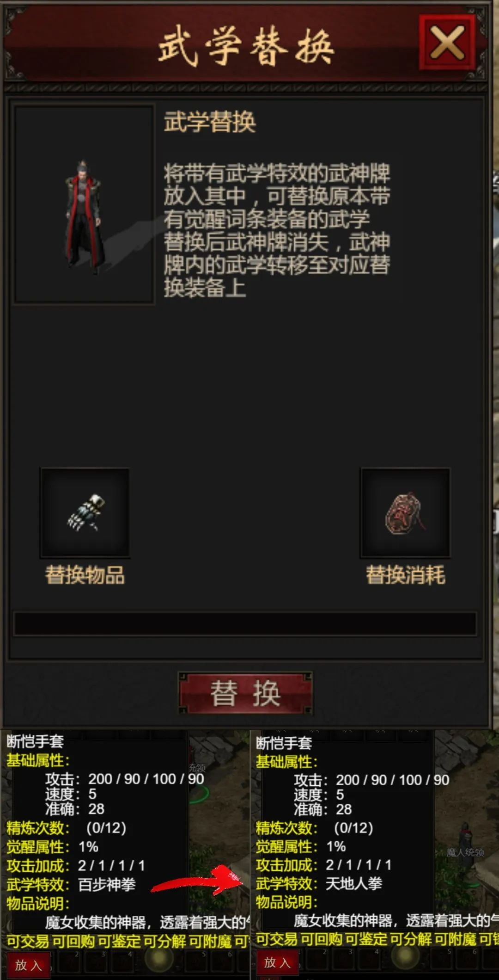Click the 魔人统领 NPC name label
This screenshot has height=980, width=499.
tap(465, 852)
